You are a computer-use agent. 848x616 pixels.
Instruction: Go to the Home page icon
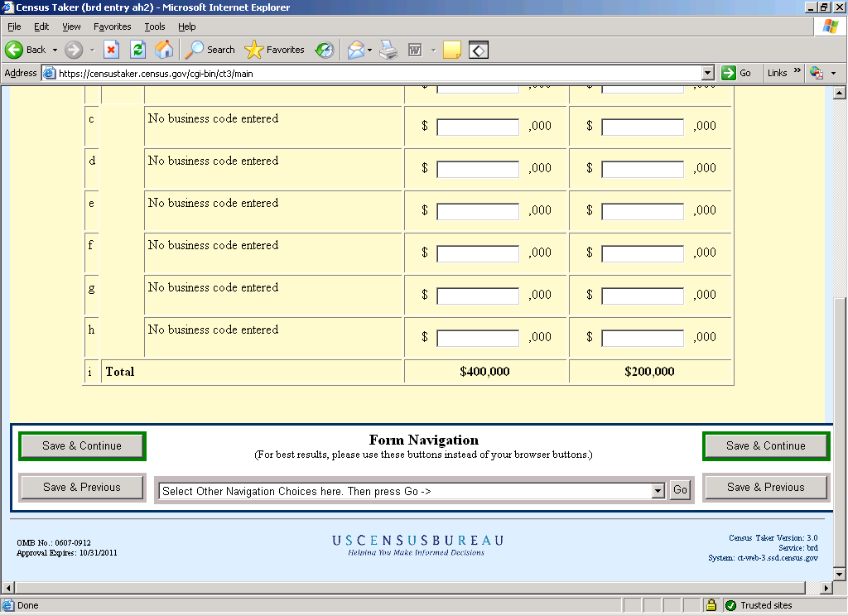(x=164, y=50)
